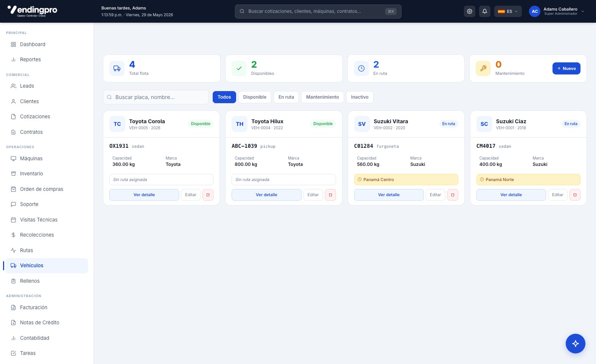596x364 pixels.
Task: Edit the Toyota Hilux vehicle
Action: (x=313, y=195)
